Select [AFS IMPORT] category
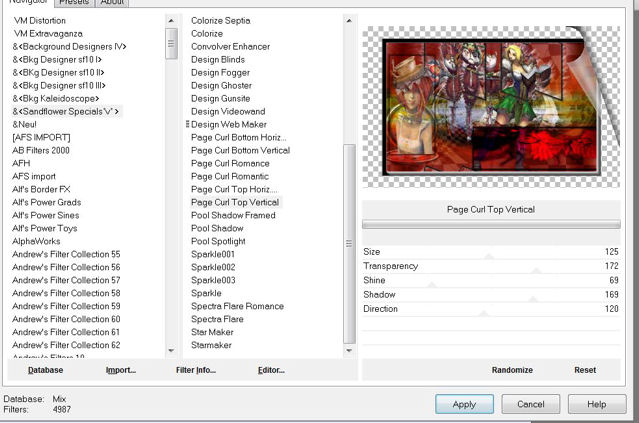The width and height of the screenshot is (639, 423). 41,137
